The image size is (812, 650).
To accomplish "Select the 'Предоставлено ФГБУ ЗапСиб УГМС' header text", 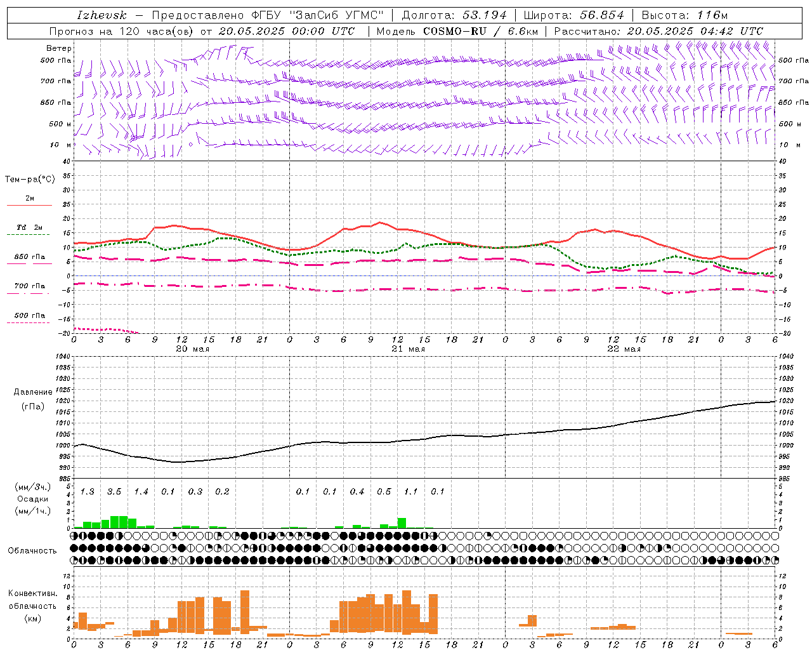I will click(x=268, y=15).
